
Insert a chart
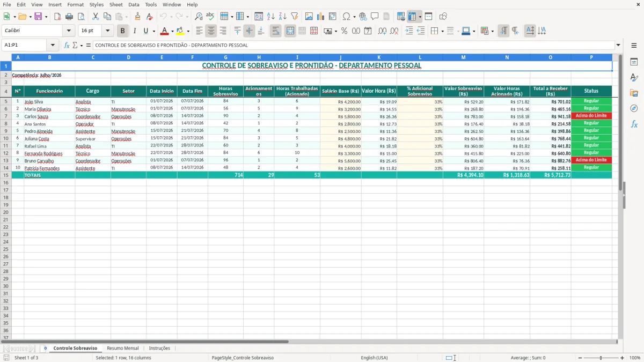[x=321, y=17]
